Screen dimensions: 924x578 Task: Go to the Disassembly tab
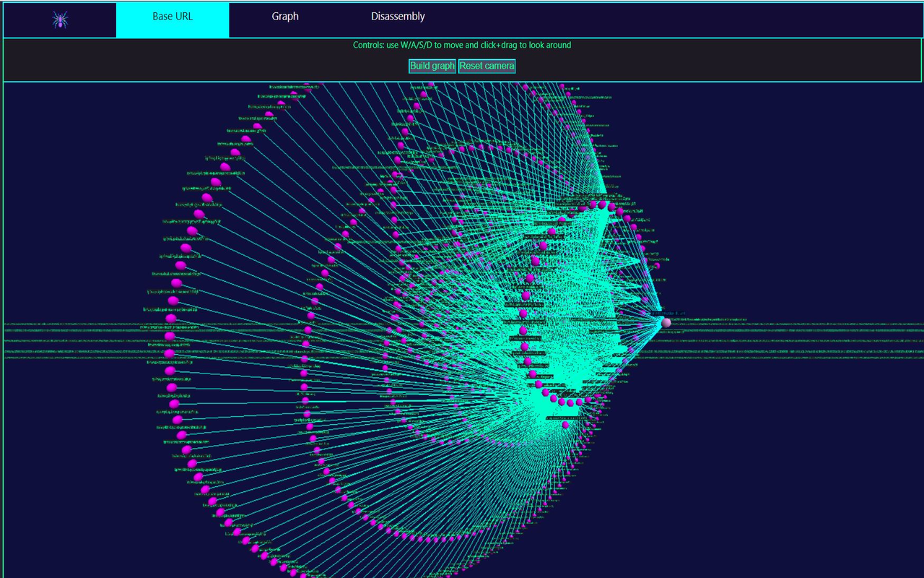398,17
